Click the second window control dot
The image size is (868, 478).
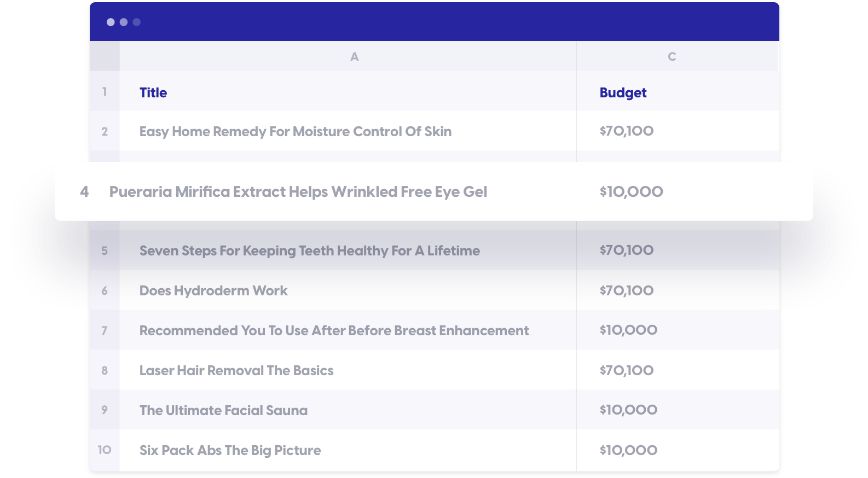point(124,22)
